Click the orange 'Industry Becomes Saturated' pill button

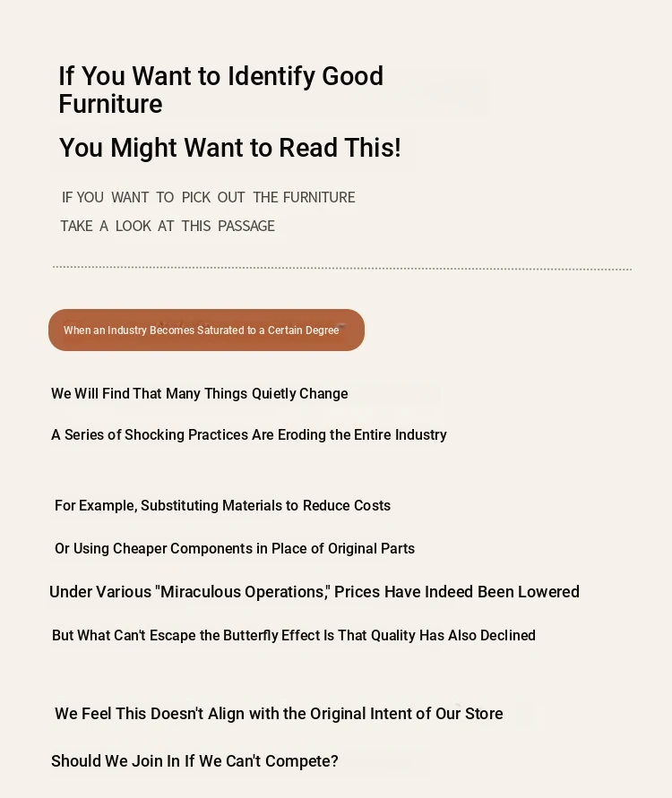pos(206,330)
